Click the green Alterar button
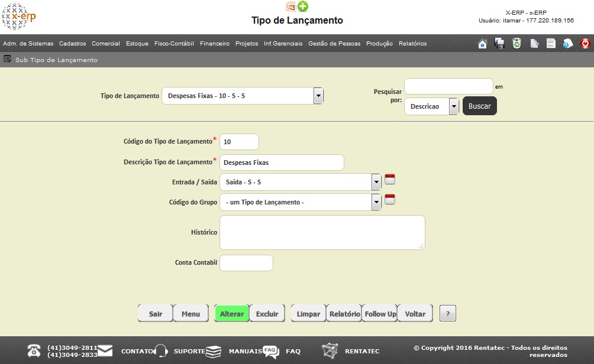The image size is (594, 364). (x=232, y=314)
